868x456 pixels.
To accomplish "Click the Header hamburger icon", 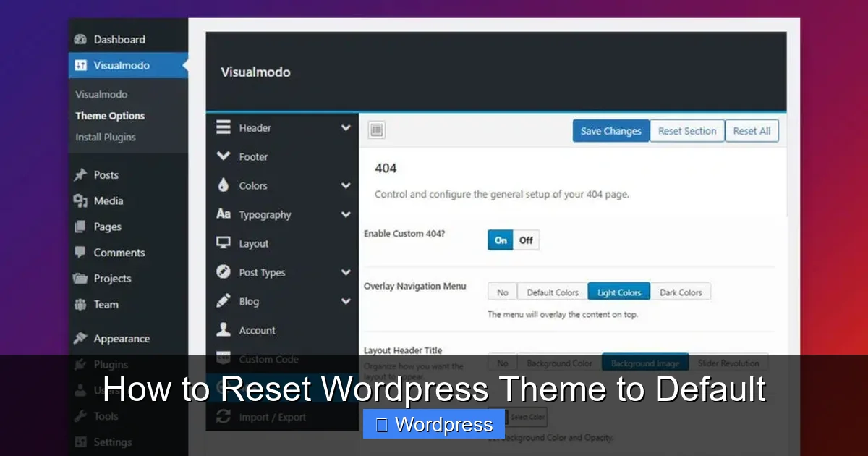I will [224, 127].
